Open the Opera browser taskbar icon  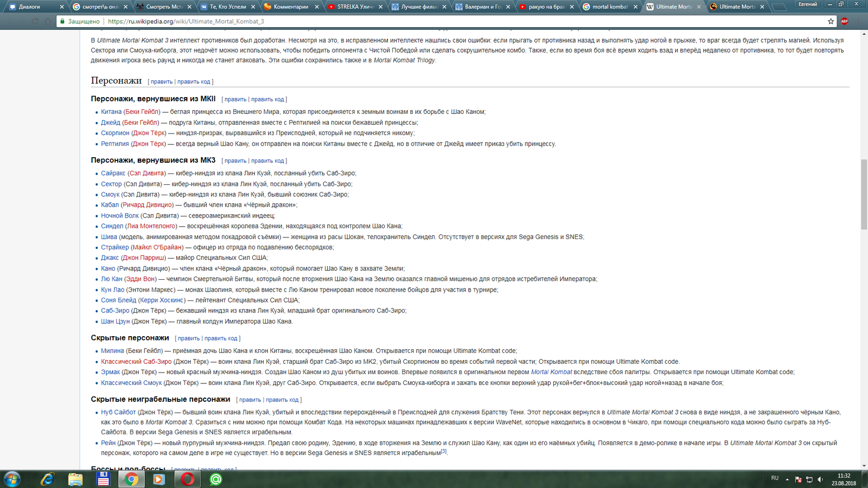click(188, 479)
